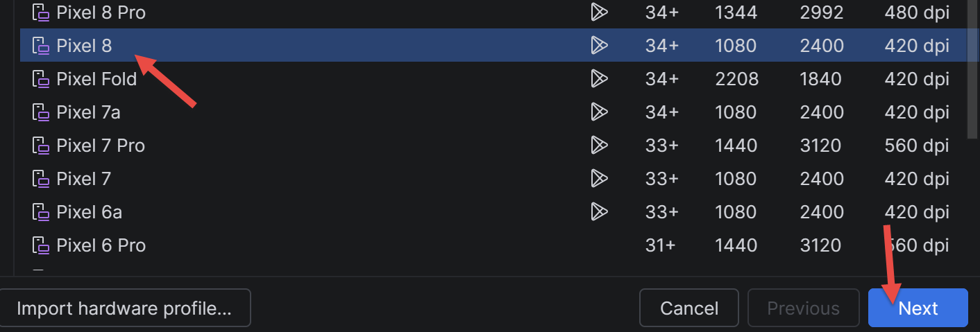Click the Cancel button
This screenshot has height=332, width=980.
tap(689, 308)
